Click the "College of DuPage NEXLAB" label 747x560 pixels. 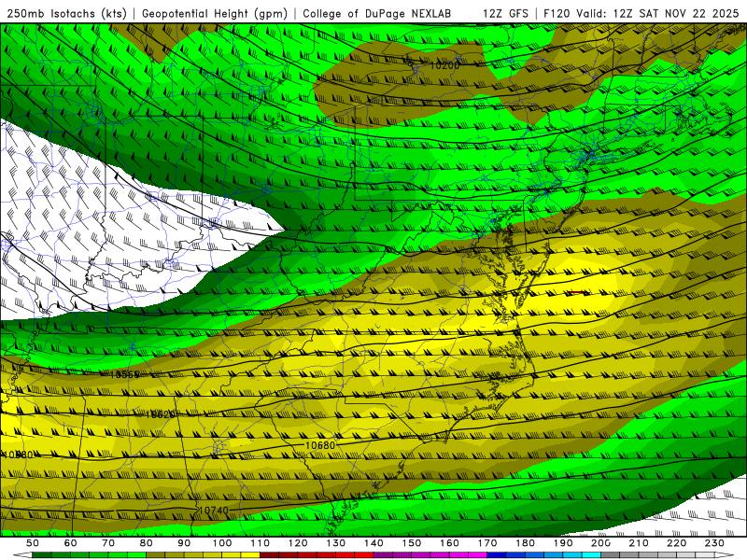tap(377, 14)
